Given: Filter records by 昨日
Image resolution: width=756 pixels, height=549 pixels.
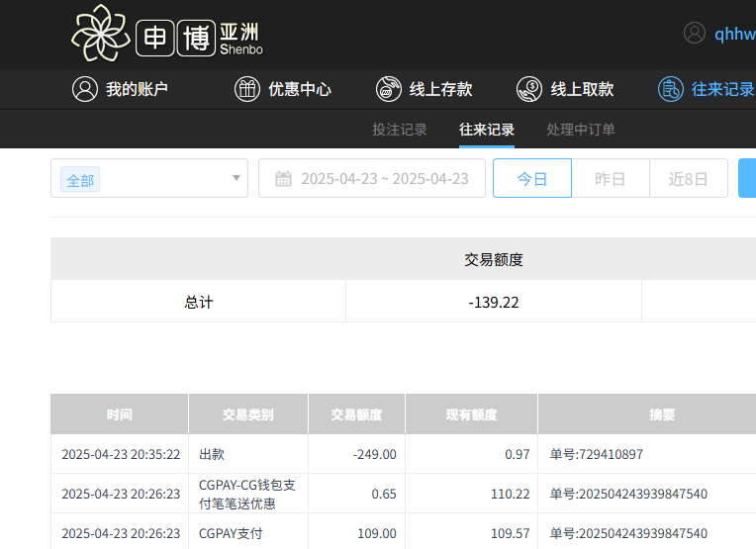Looking at the screenshot, I should pyautogui.click(x=611, y=179).
